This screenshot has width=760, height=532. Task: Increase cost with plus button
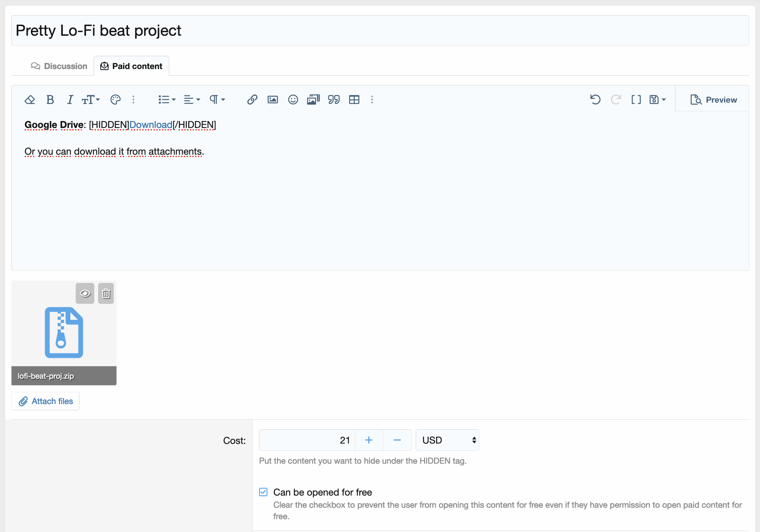pos(369,440)
